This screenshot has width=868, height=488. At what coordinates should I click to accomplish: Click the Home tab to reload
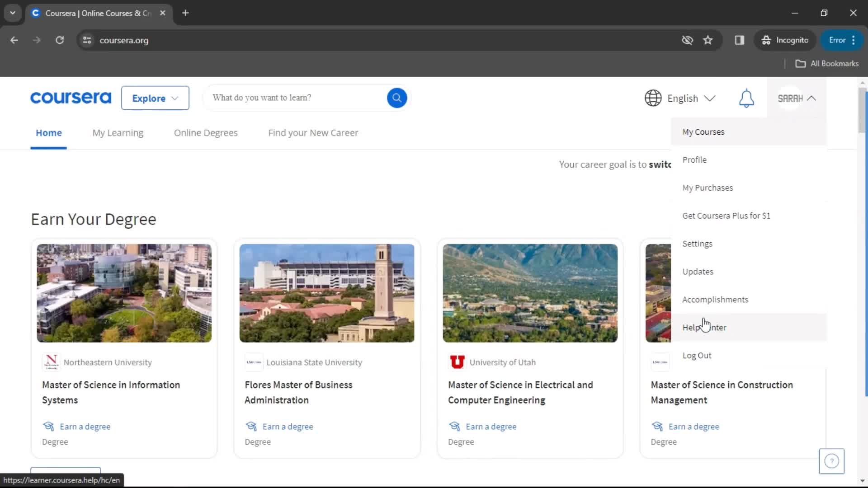click(48, 132)
